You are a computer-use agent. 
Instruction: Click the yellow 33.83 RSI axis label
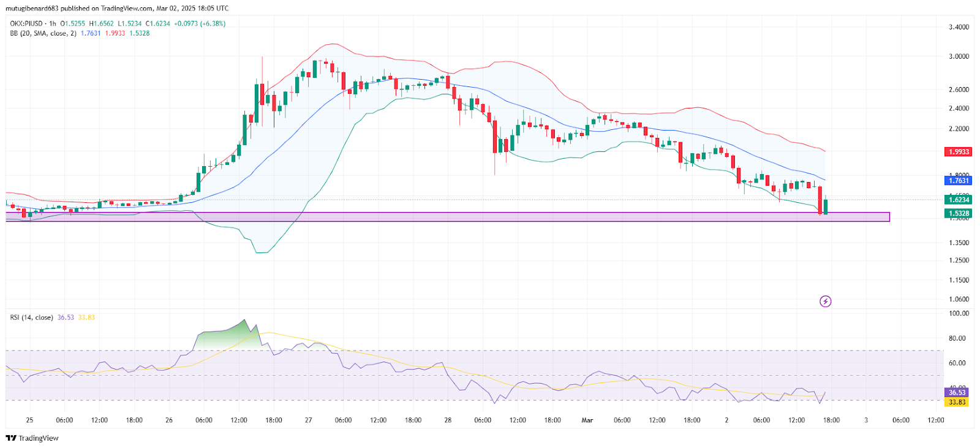coord(957,402)
